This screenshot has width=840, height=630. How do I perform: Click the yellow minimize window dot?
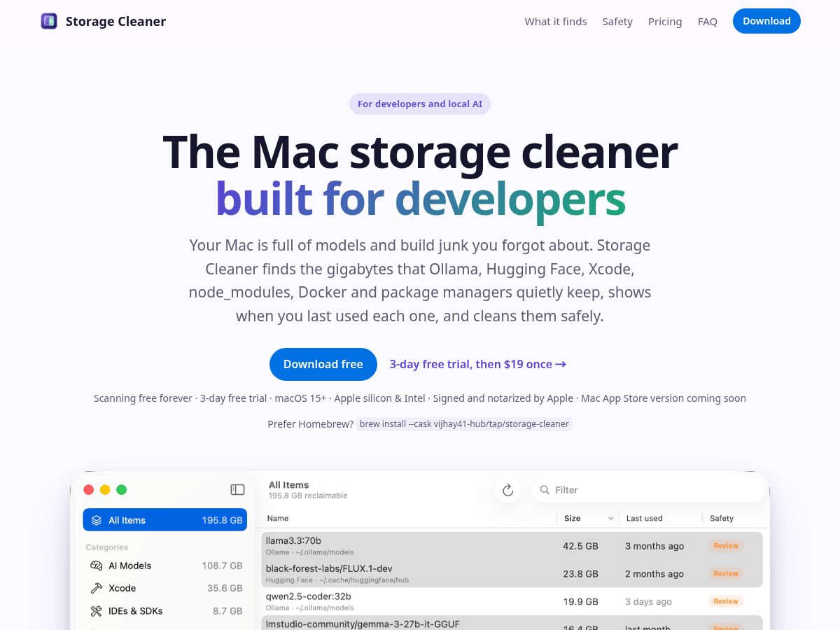[x=105, y=490]
